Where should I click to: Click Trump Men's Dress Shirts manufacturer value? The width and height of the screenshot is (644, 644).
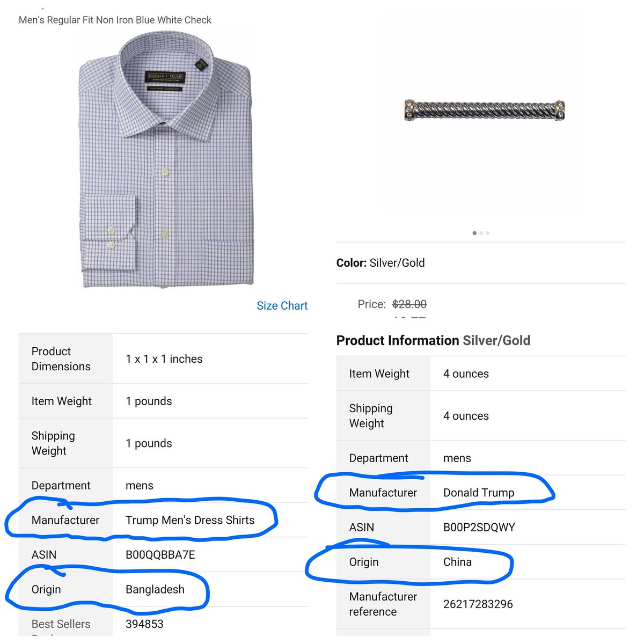coord(190,520)
